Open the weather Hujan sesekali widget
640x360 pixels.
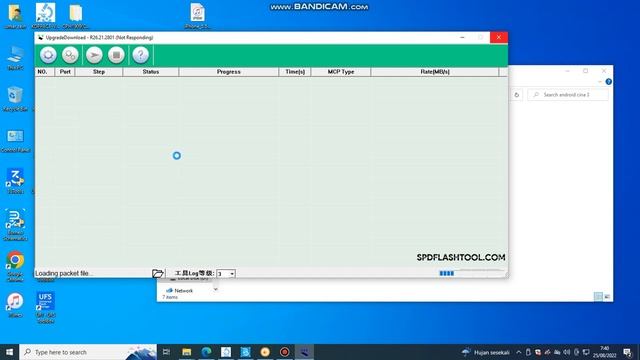click(x=486, y=352)
